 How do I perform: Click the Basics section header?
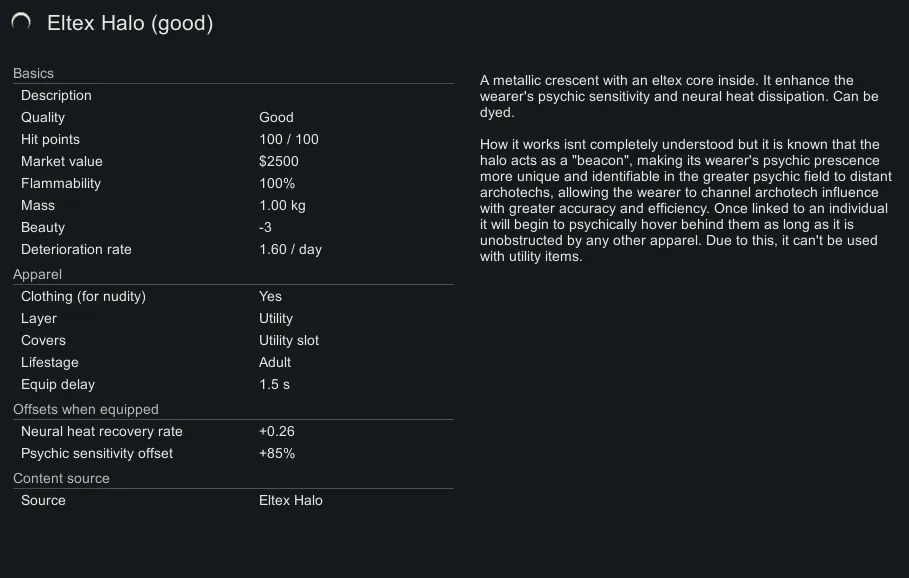tap(33, 73)
